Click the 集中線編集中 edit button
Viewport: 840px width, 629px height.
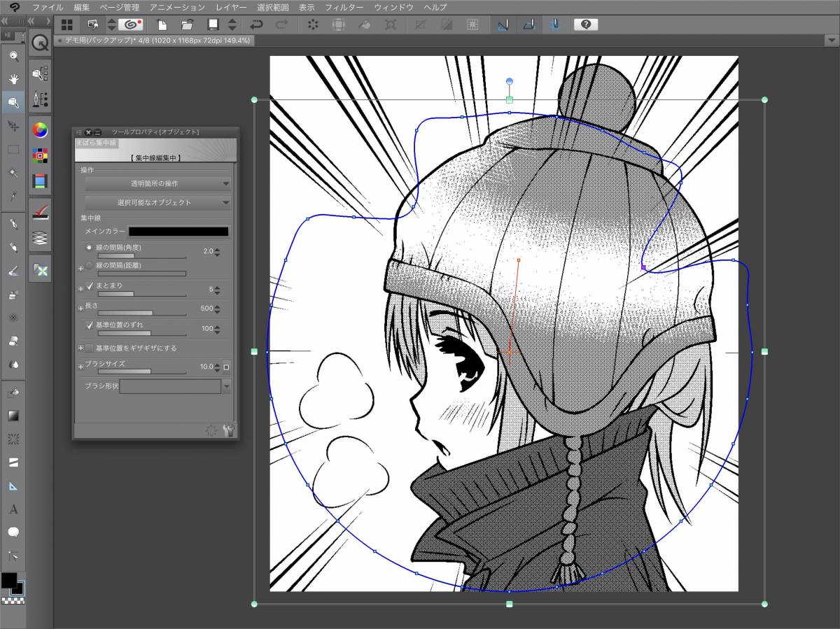pyautogui.click(x=155, y=158)
